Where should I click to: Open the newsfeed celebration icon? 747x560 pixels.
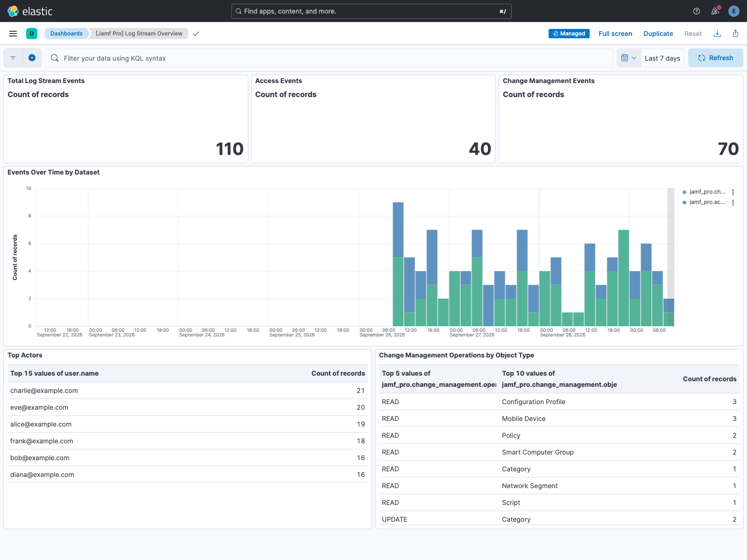[x=715, y=11]
